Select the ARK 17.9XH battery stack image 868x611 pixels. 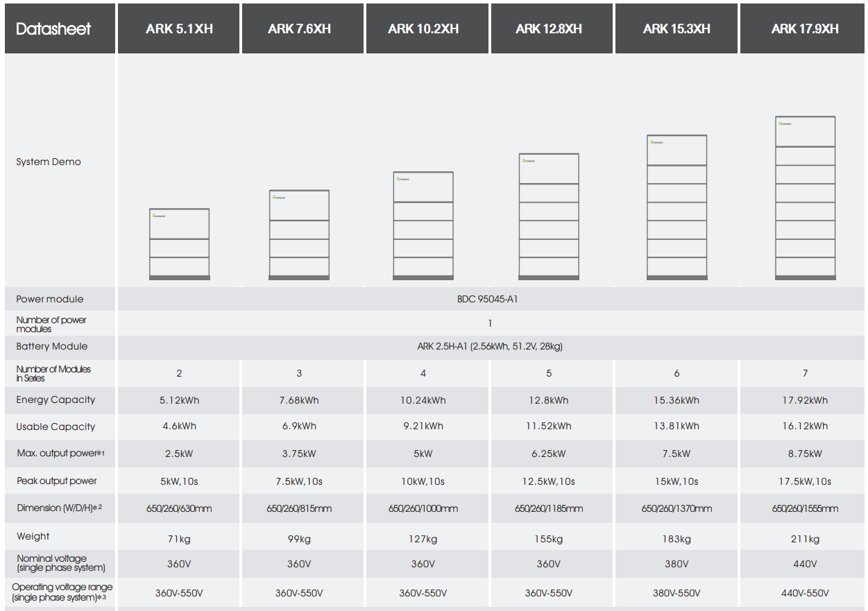click(x=805, y=198)
